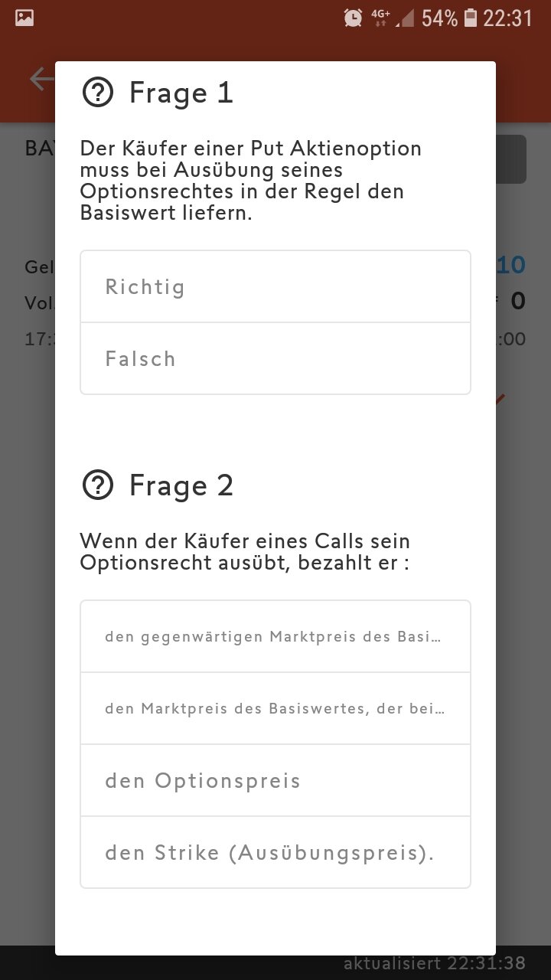Click the question mark icon beside Frage 2

97,485
